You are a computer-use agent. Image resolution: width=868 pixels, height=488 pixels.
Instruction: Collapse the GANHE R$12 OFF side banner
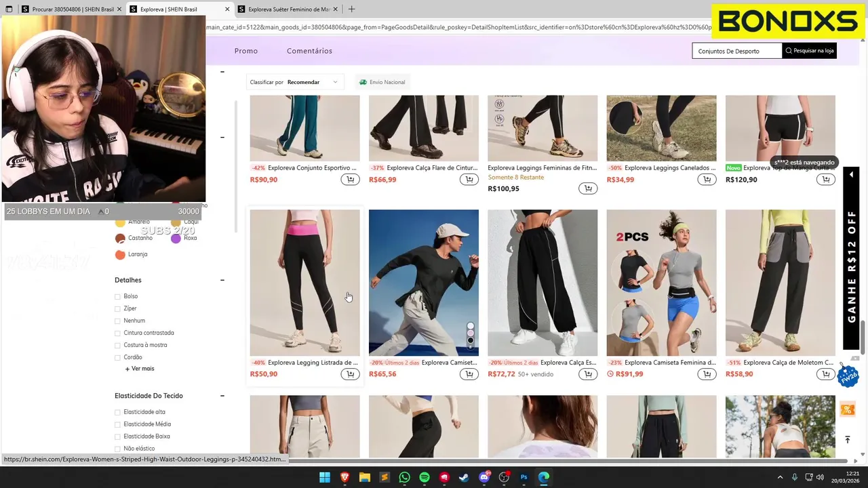tap(851, 175)
